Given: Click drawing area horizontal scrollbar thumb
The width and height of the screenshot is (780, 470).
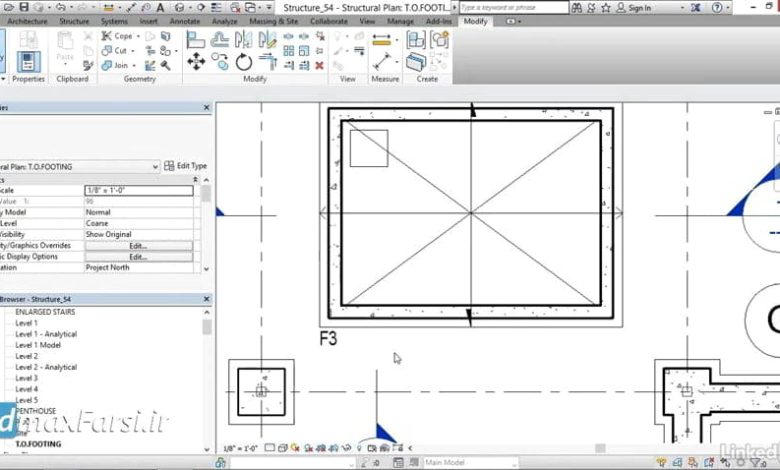Looking at the screenshot, I should [x=600, y=448].
